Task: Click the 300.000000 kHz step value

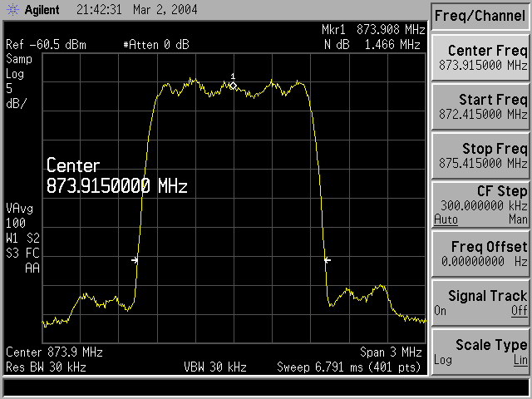Action: pyautogui.click(x=484, y=205)
